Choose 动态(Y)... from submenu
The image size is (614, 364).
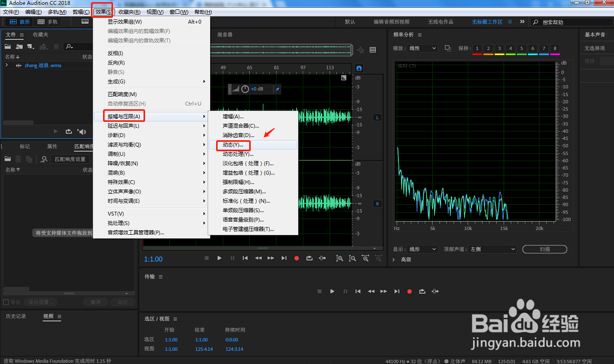pyautogui.click(x=233, y=145)
